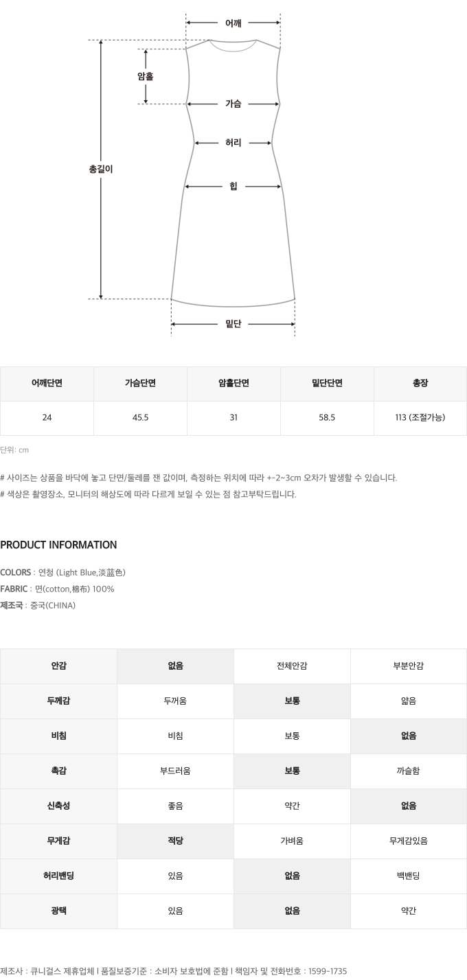Select 좋음 in the 신축성 row
The image size is (467, 980).
coord(175,806)
